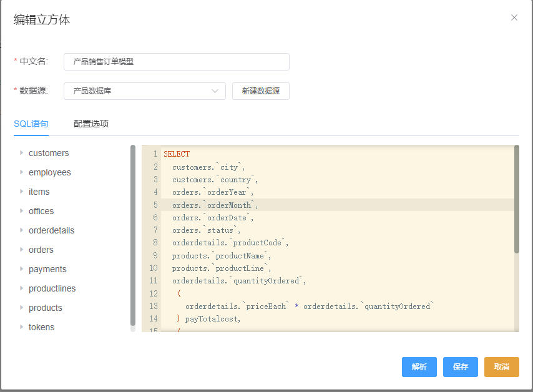Image resolution: width=533 pixels, height=392 pixels.
Task: Close the edit cube dialog
Action: click(x=514, y=17)
